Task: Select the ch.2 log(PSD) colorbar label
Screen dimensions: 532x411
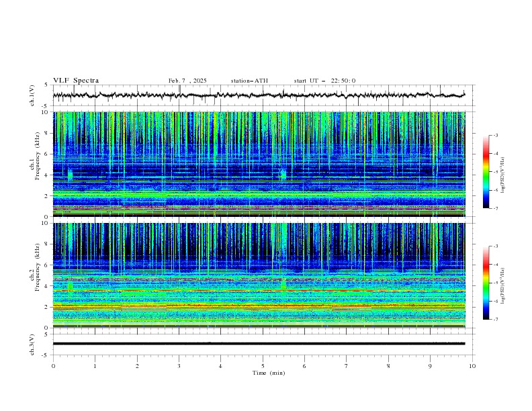Action: pos(503,285)
